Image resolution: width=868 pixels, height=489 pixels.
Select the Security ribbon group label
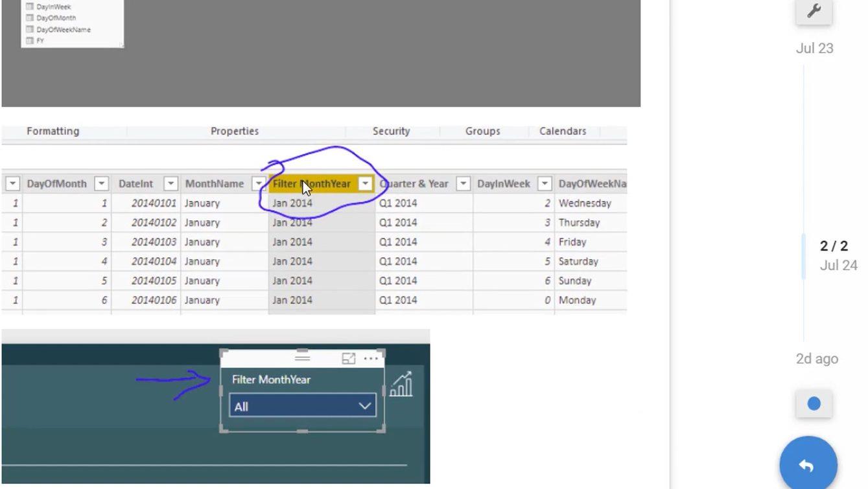coord(391,131)
